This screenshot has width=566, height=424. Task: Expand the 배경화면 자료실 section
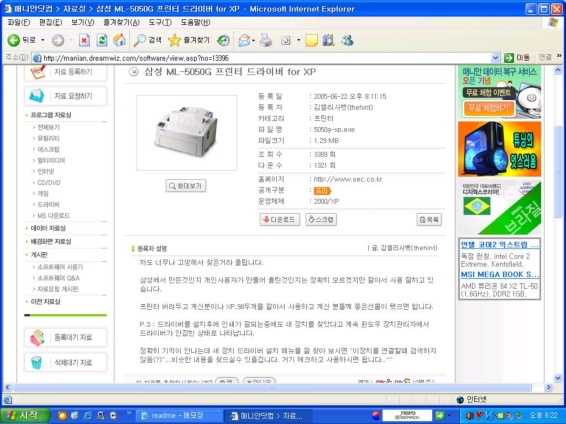[51, 241]
